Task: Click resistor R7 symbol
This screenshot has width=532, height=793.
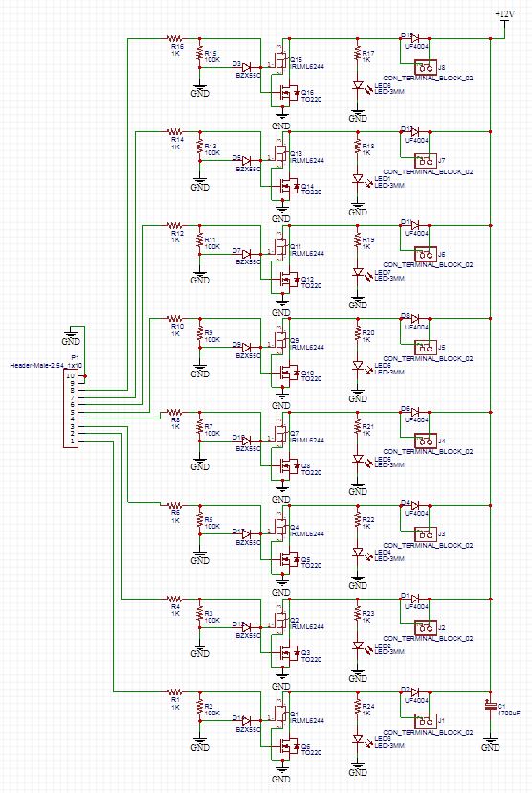Action: click(x=200, y=428)
